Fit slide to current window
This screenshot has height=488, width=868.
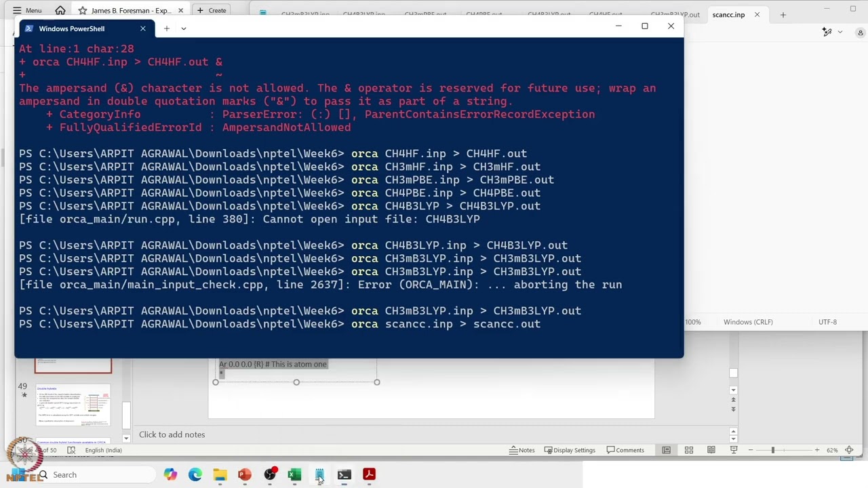[849, 450]
